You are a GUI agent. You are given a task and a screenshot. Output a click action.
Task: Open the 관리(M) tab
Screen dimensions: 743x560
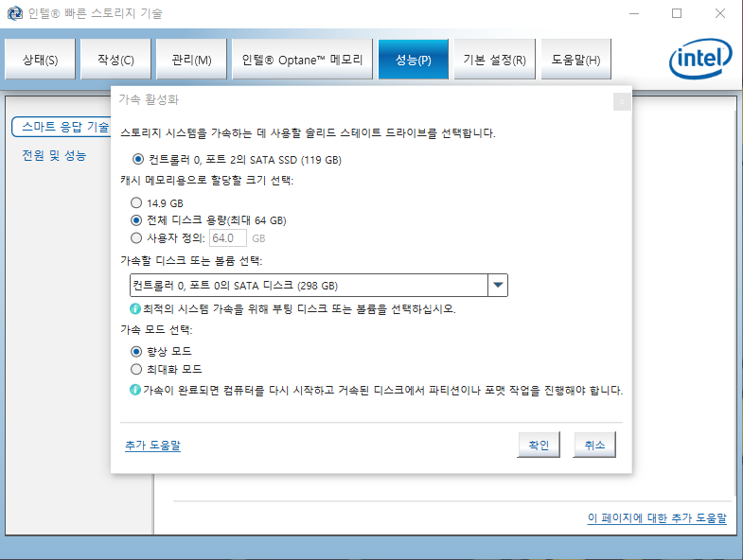(x=191, y=60)
